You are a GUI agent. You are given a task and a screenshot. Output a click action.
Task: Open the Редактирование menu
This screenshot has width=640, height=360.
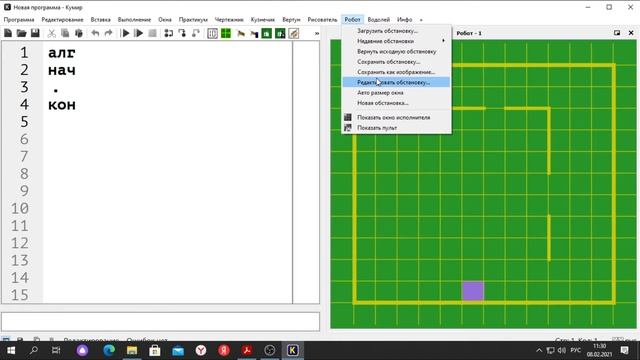[x=62, y=20]
